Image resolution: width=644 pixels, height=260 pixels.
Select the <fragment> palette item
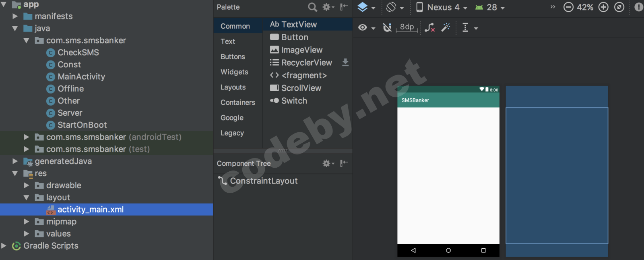pos(308,75)
